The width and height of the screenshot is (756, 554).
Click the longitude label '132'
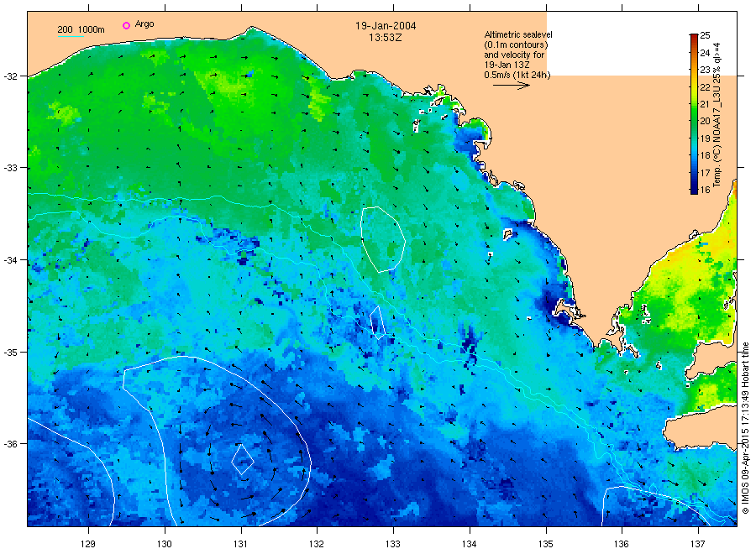[x=317, y=545]
